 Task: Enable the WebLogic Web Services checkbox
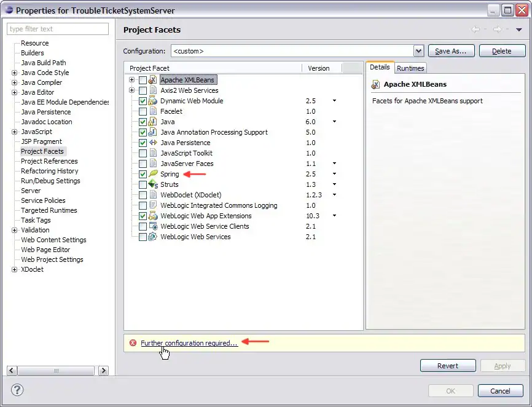click(x=143, y=237)
